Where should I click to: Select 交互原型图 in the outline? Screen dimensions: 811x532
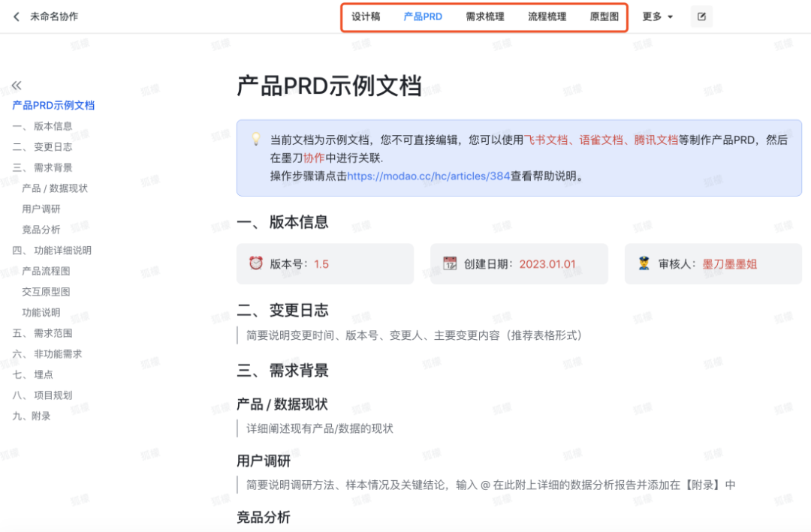click(46, 292)
